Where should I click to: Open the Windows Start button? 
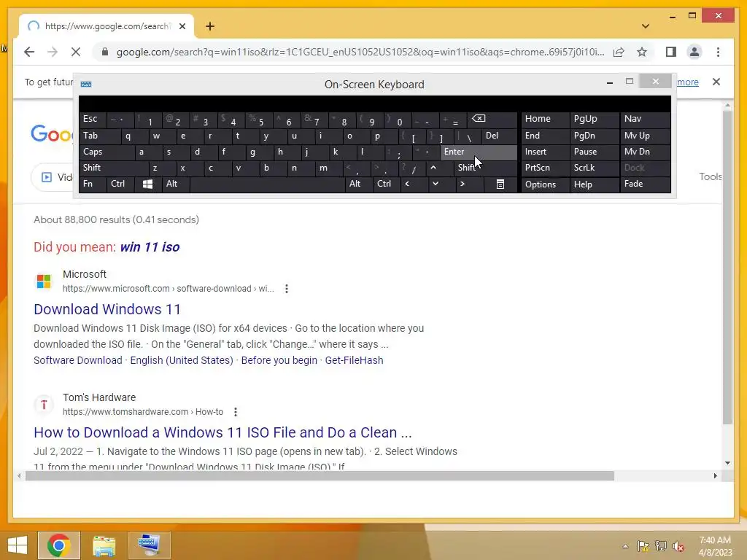[x=18, y=545]
